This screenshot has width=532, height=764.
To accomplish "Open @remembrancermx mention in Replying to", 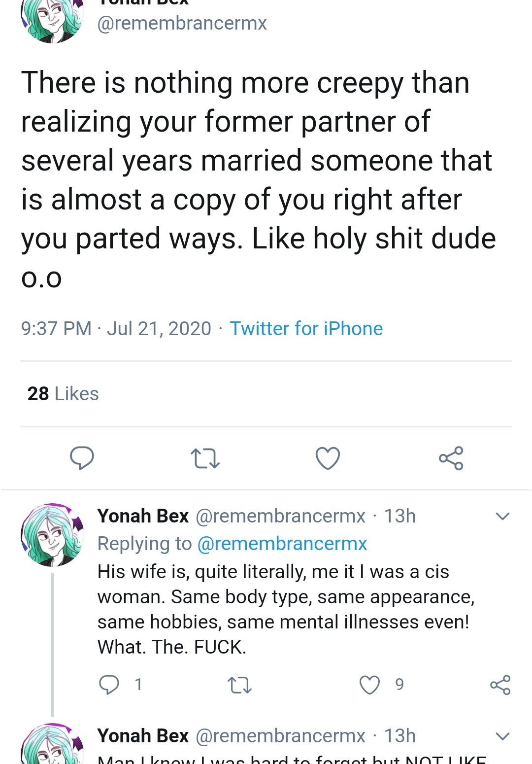I will pyautogui.click(x=282, y=544).
